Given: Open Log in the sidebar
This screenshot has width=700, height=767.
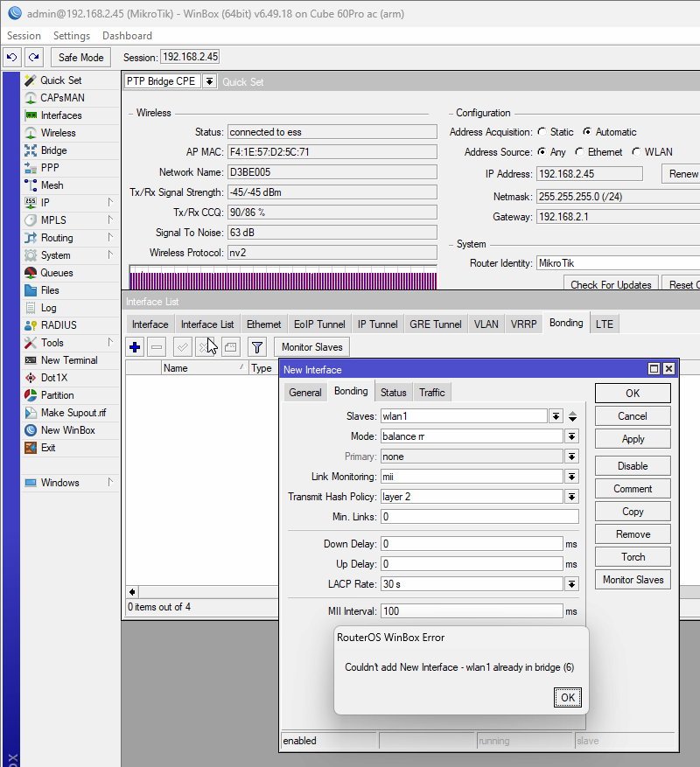Looking at the screenshot, I should [48, 308].
